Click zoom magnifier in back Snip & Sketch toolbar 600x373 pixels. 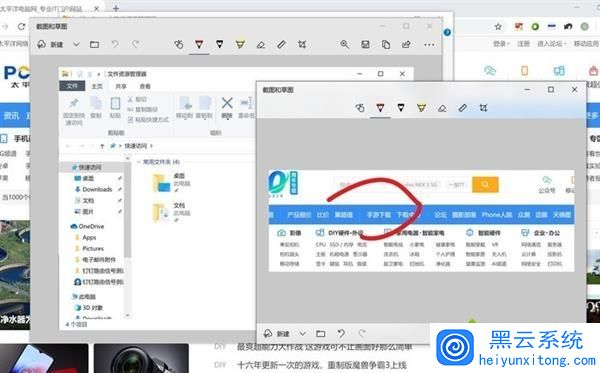(344, 44)
